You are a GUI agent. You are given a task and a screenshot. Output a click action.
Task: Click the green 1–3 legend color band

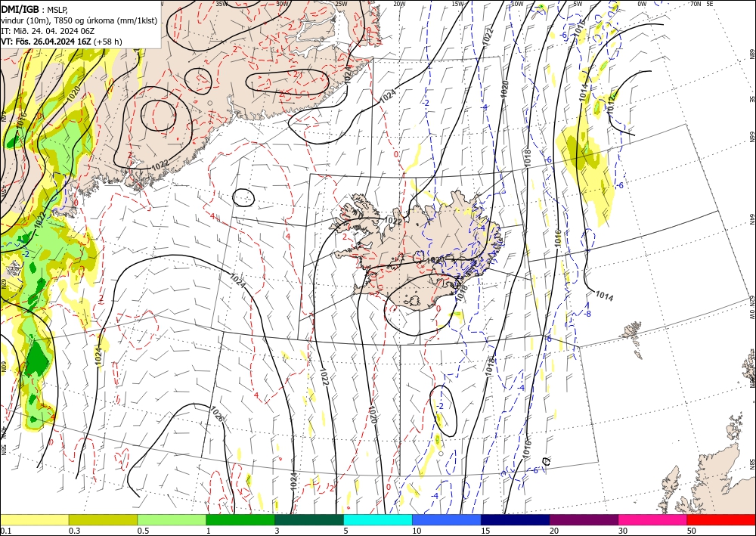(x=240, y=519)
